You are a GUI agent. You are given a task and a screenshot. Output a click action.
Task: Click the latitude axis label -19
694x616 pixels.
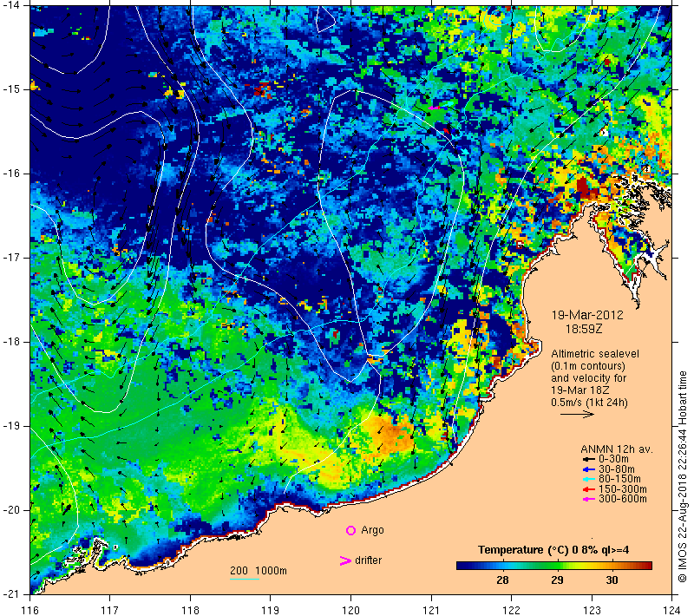(12, 426)
